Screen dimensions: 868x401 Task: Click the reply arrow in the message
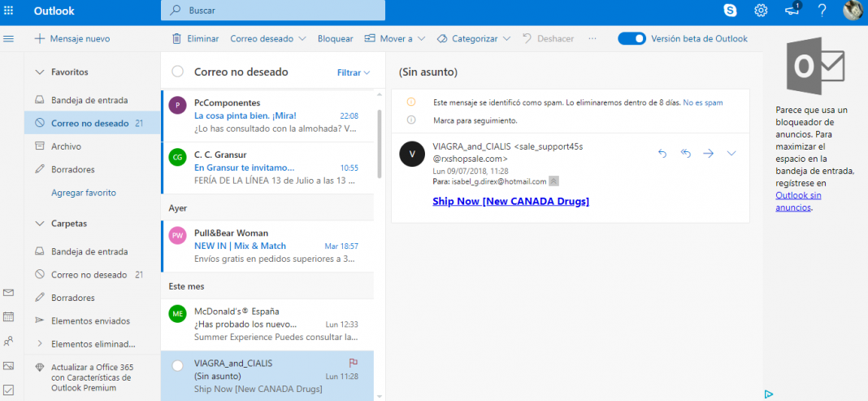coord(662,153)
